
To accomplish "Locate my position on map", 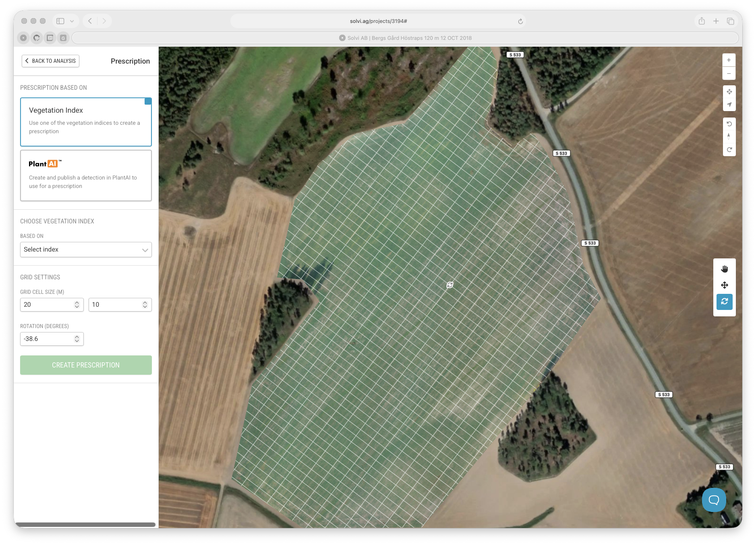I will (x=729, y=105).
